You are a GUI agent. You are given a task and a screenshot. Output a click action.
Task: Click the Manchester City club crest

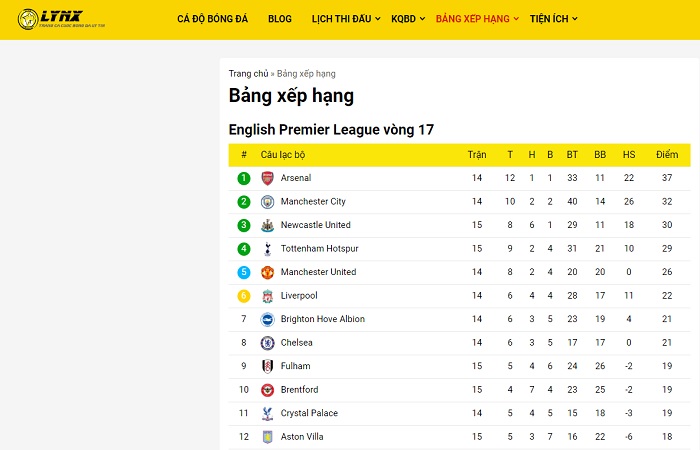point(267,202)
